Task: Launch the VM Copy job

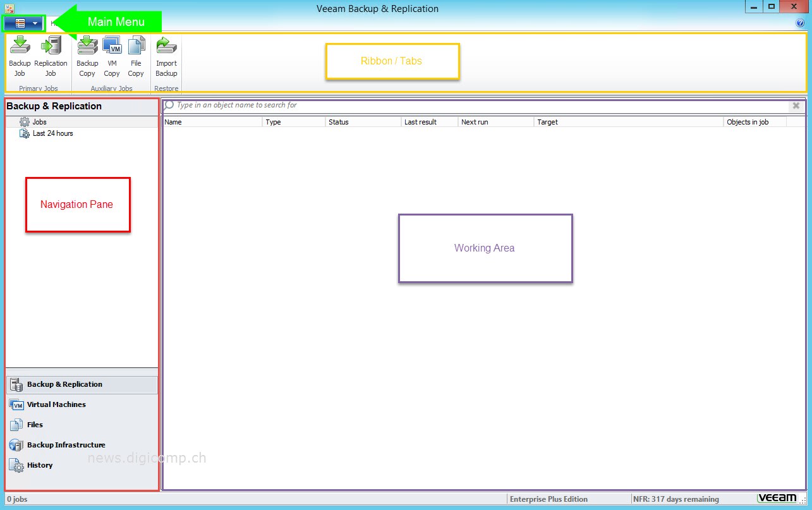Action: coord(112,57)
